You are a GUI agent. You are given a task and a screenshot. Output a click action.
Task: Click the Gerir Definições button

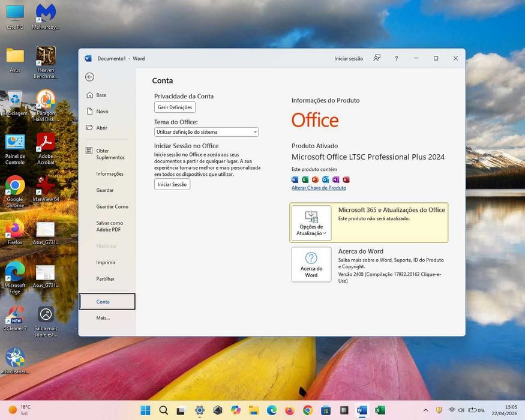(x=175, y=107)
